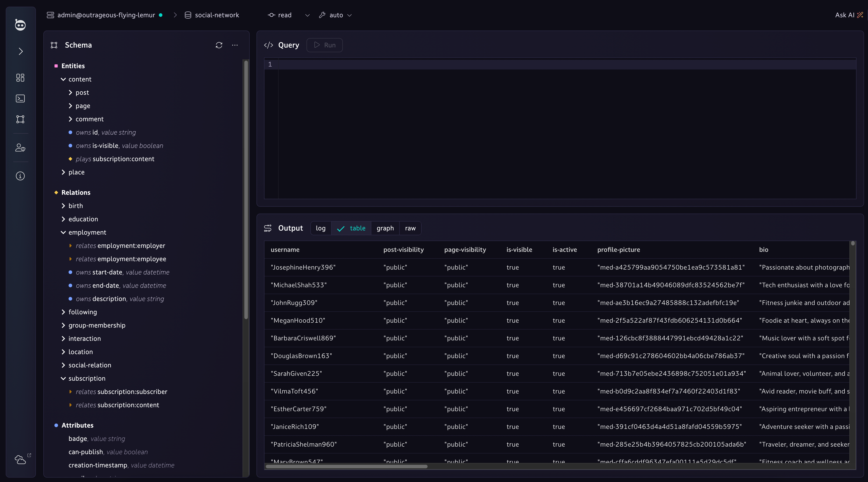The height and width of the screenshot is (482, 868).
Task: Select 'can-publish, value boolean' attribute
Action: click(108, 452)
